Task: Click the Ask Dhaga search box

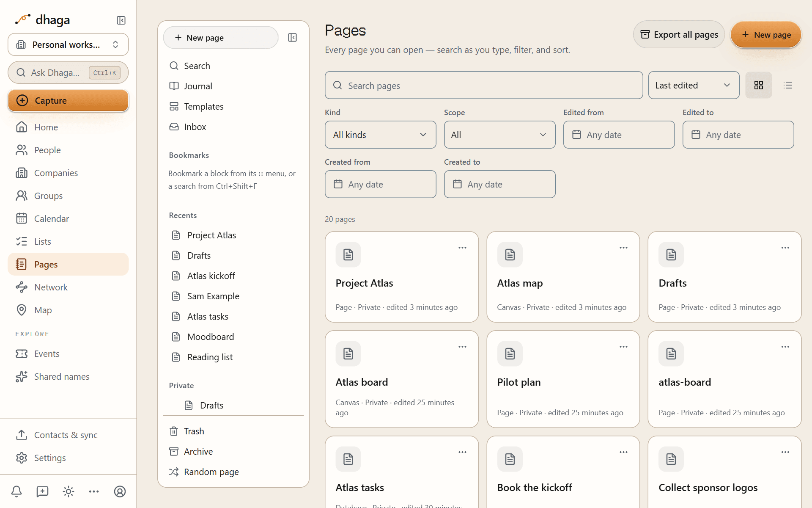Action: point(68,72)
